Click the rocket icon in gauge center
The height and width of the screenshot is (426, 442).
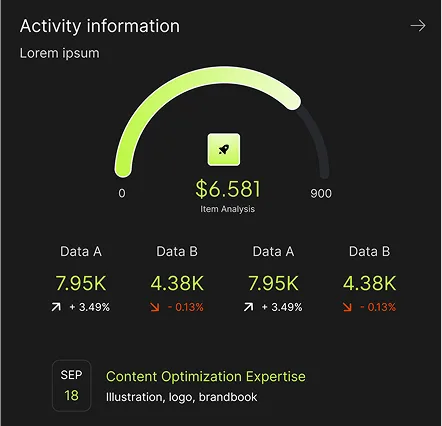[224, 150]
